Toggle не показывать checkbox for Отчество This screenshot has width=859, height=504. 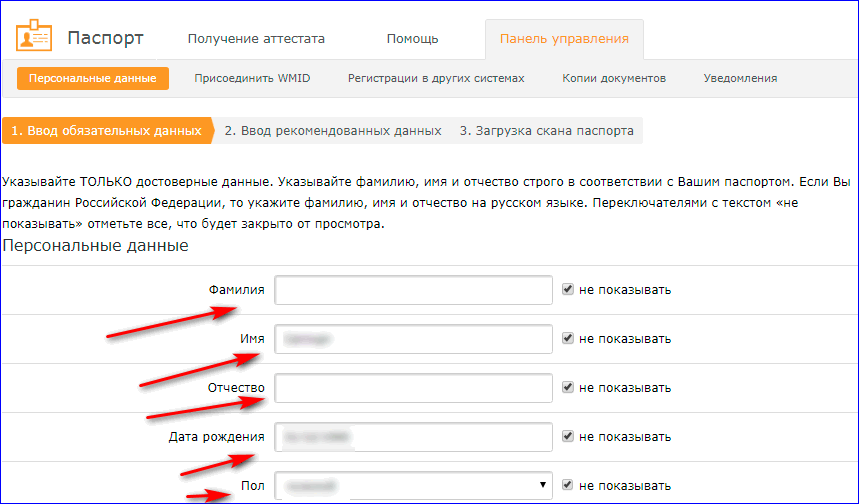coord(568,387)
